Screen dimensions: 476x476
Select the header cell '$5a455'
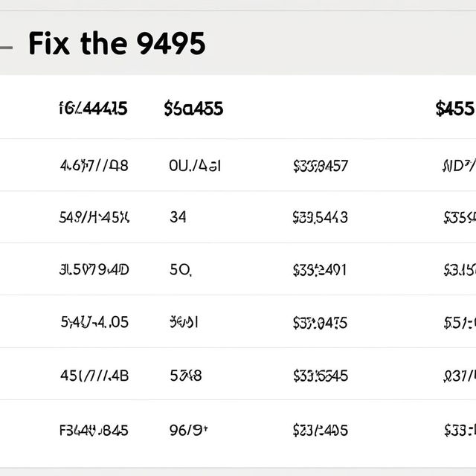click(x=193, y=109)
